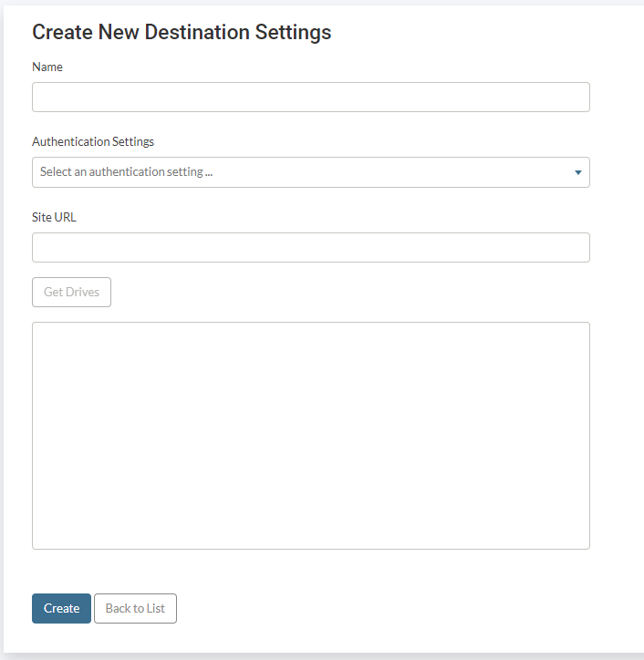Click the blue Create button
644x660 pixels.
coord(61,609)
